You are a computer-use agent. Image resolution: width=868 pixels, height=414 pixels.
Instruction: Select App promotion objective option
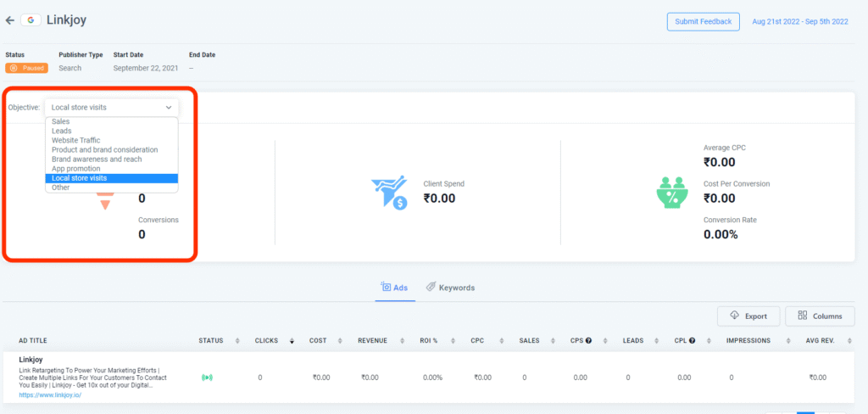click(76, 169)
